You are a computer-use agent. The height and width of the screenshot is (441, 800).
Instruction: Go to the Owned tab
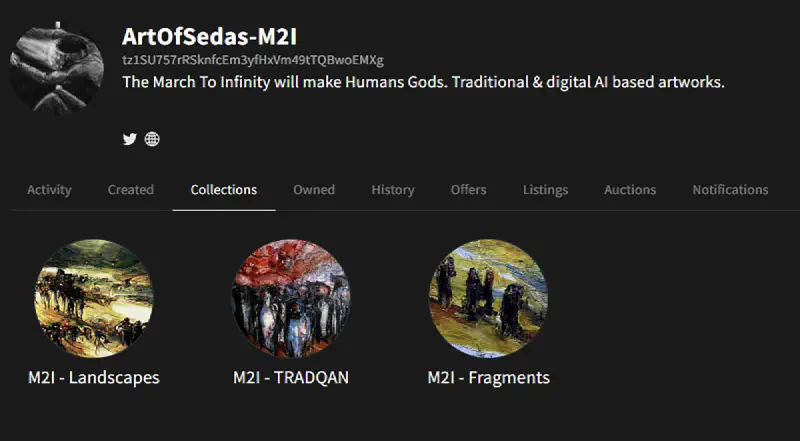coord(314,190)
